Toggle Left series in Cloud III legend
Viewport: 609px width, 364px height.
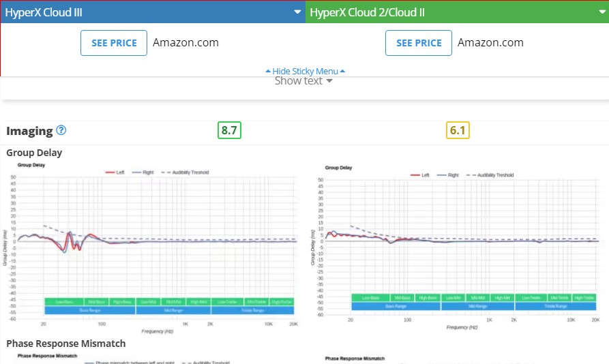115,172
